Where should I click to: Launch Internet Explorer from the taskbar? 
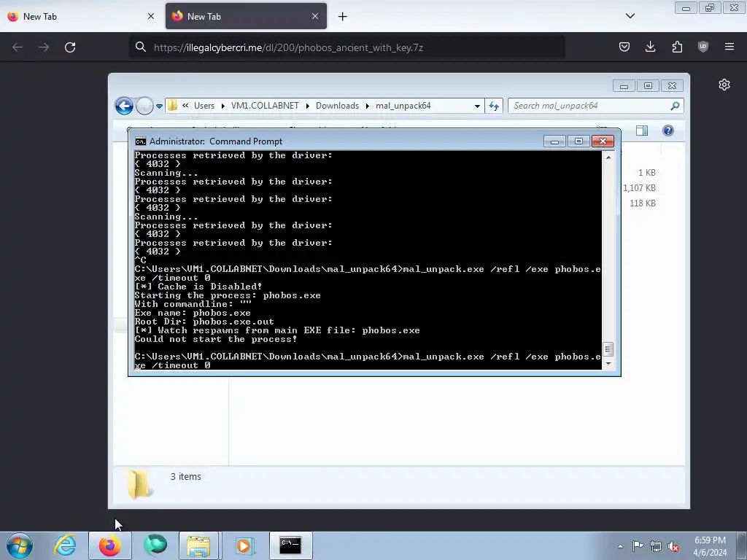pos(65,545)
